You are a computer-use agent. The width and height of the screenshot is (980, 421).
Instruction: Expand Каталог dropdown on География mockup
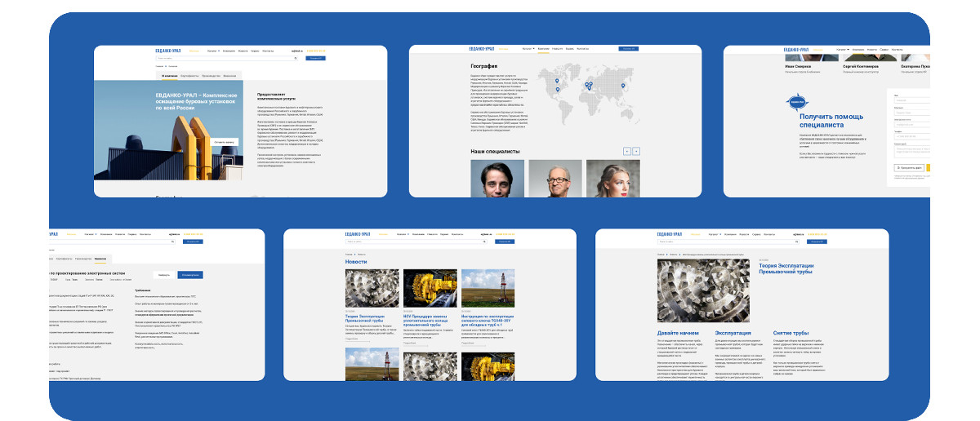coord(528,49)
